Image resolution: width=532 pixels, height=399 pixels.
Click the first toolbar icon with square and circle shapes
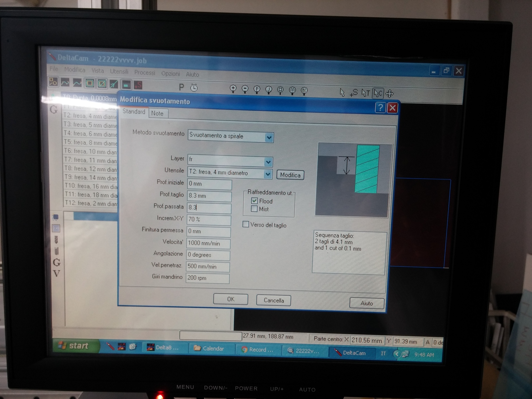53,82
